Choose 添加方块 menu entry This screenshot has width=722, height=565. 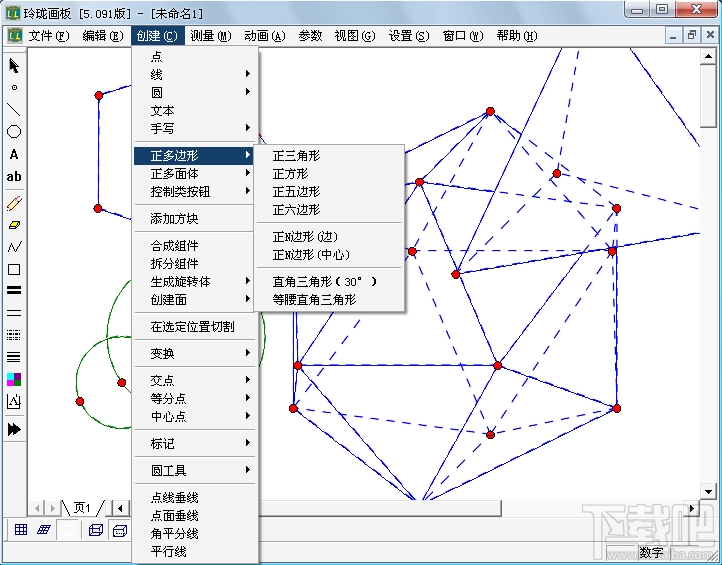(x=195, y=218)
